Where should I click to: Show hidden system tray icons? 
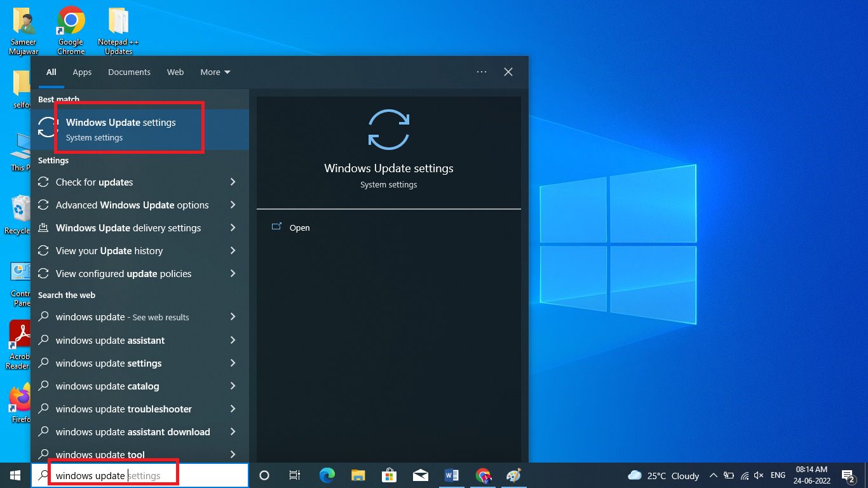point(713,475)
